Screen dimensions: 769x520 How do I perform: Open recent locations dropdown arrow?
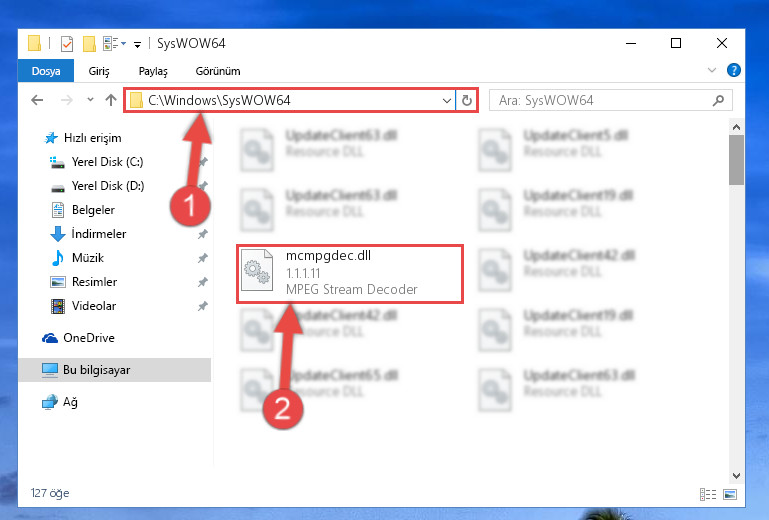90,100
